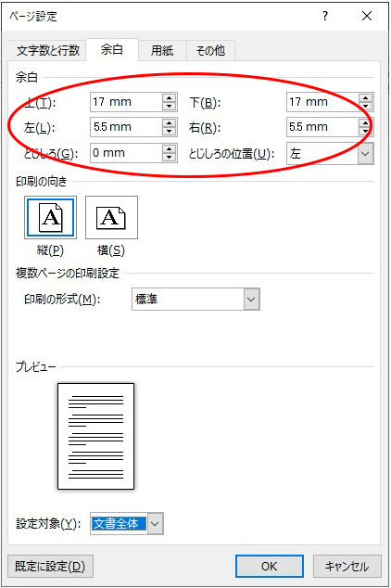Select the landscape 横(S) orientation icon
Screen dimensions: 391x588
111,218
